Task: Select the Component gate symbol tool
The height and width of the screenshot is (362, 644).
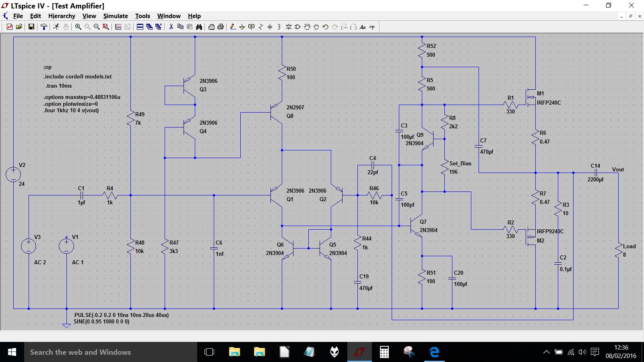Action: coord(298,27)
